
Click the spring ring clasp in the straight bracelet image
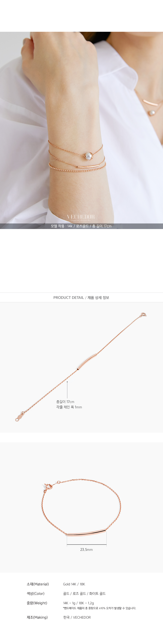click(143, 315)
